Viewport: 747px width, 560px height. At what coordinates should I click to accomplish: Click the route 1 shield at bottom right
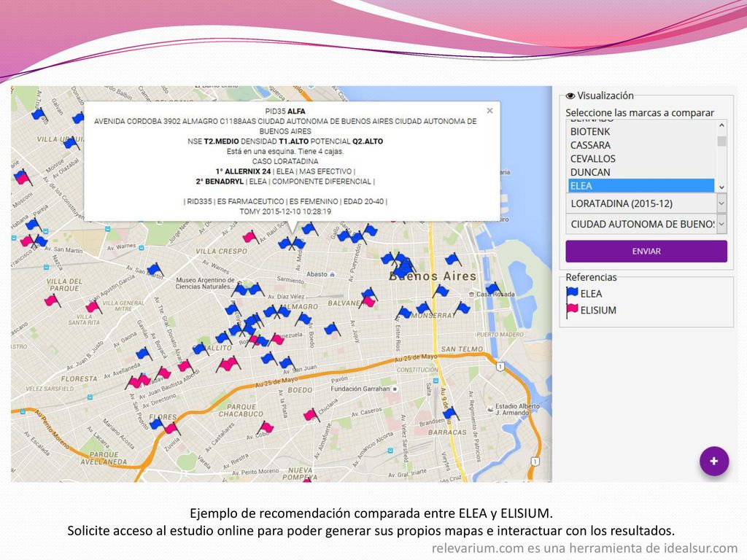535,462
